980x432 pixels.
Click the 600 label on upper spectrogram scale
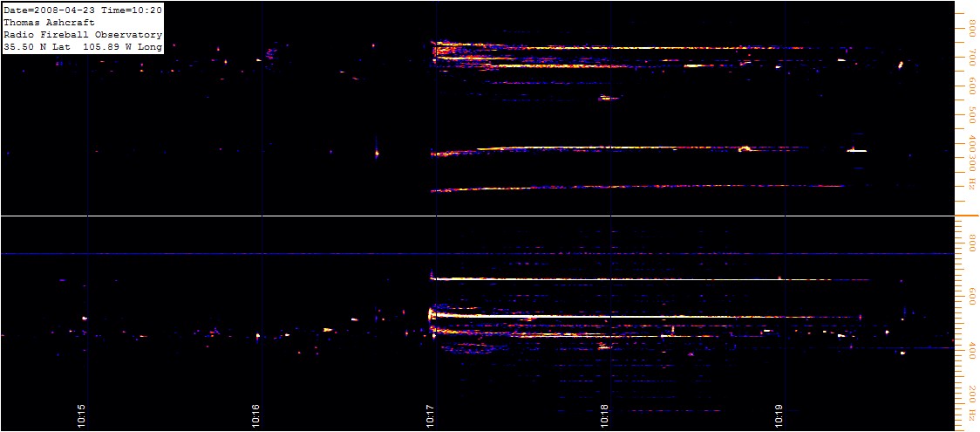coord(972,87)
